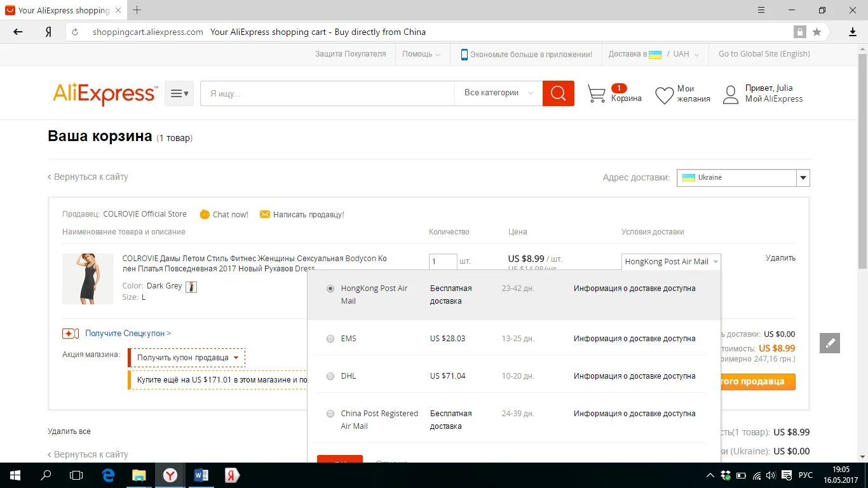Click the browser address bar URL

click(147, 32)
